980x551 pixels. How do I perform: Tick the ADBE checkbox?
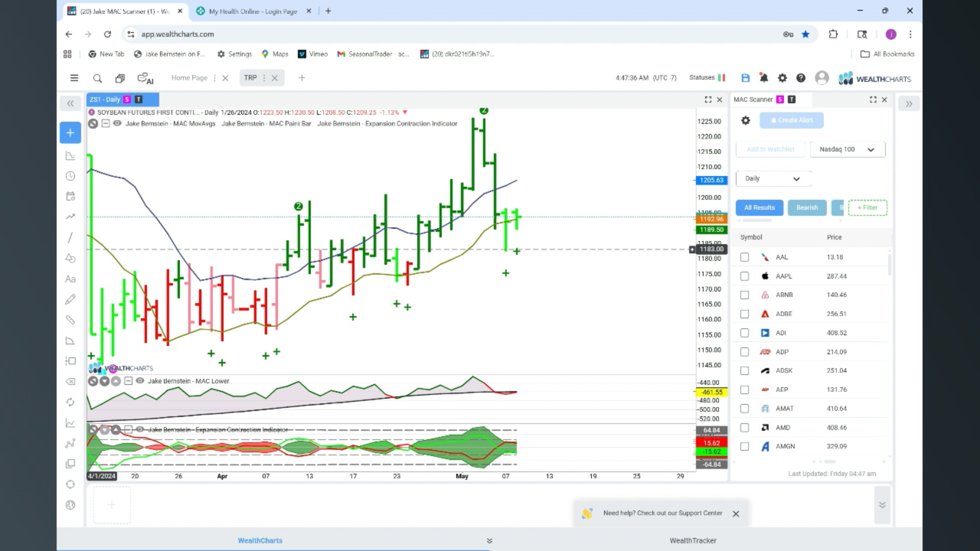[745, 314]
